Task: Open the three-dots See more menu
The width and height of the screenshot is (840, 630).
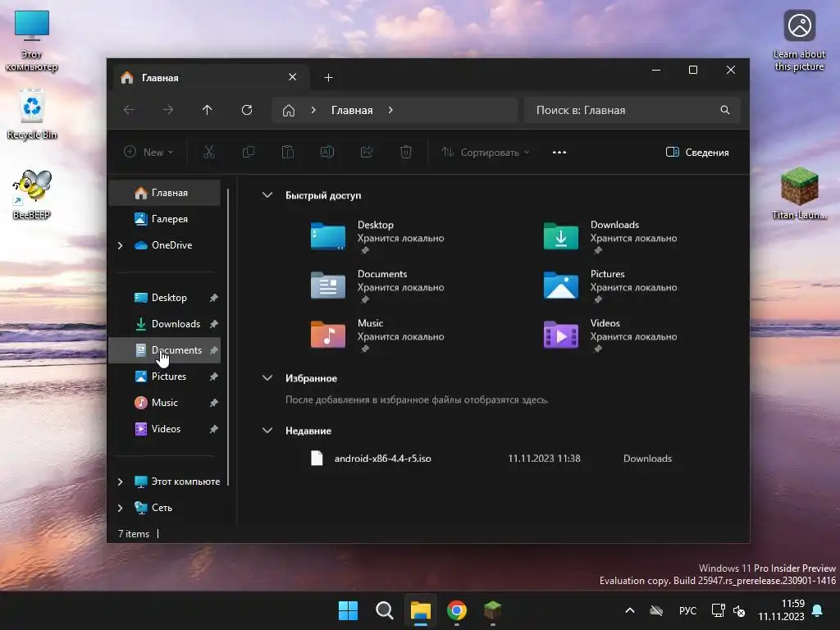Action: pos(559,152)
